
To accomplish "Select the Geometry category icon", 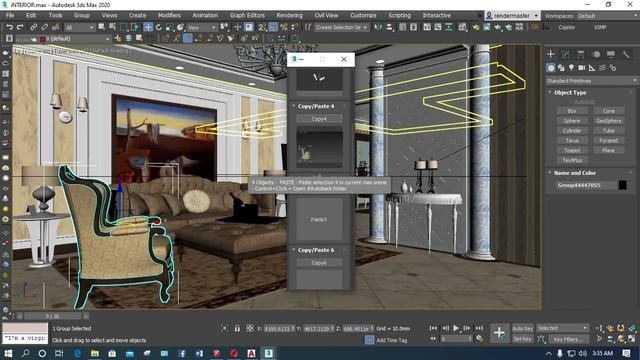I will 551,68.
